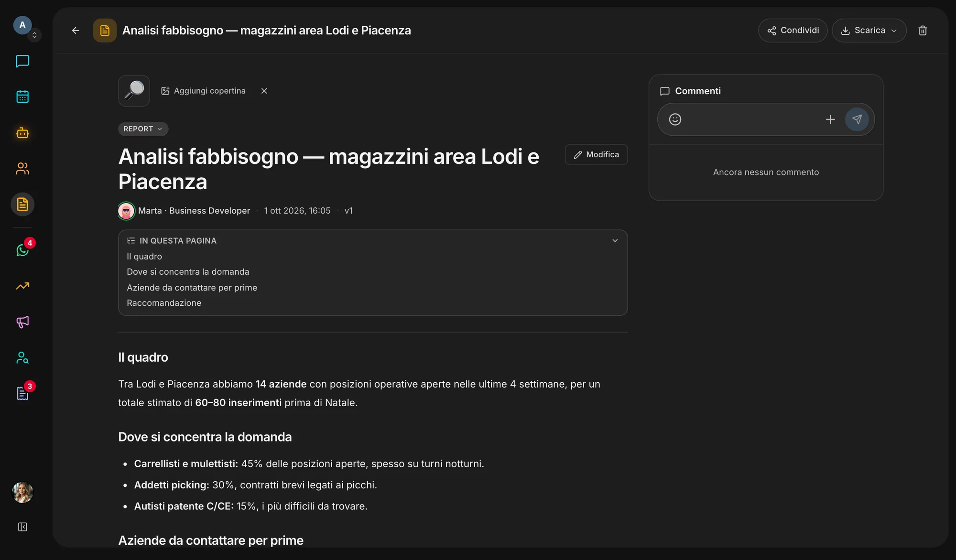956x560 pixels.
Task: Collapse the In questa pagina section
Action: coord(615,240)
